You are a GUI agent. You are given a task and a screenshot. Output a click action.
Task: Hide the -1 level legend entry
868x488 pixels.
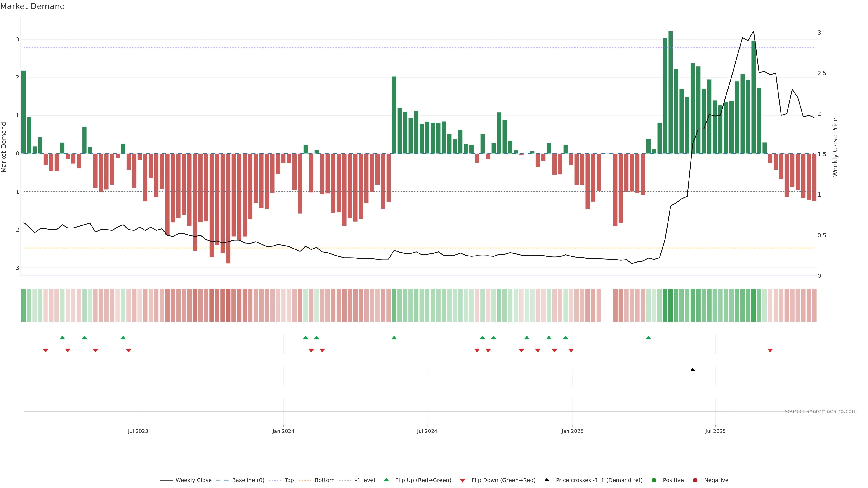coord(365,480)
